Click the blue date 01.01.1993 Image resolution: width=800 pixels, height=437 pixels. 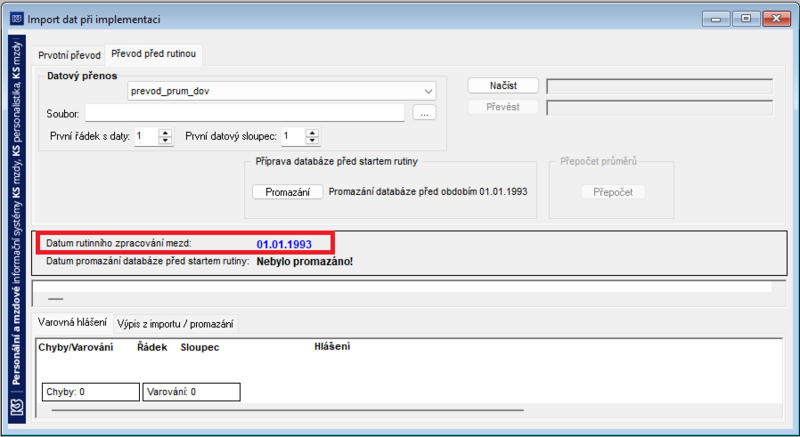click(284, 244)
